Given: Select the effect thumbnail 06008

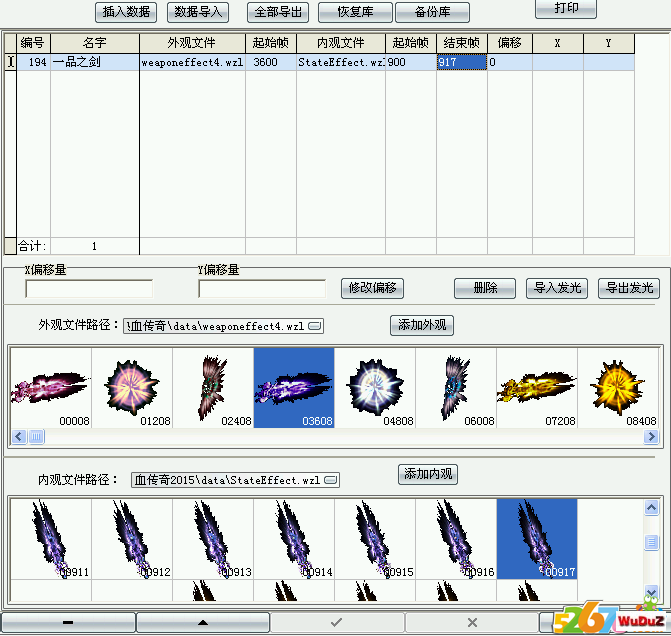Looking at the screenshot, I should [456, 388].
